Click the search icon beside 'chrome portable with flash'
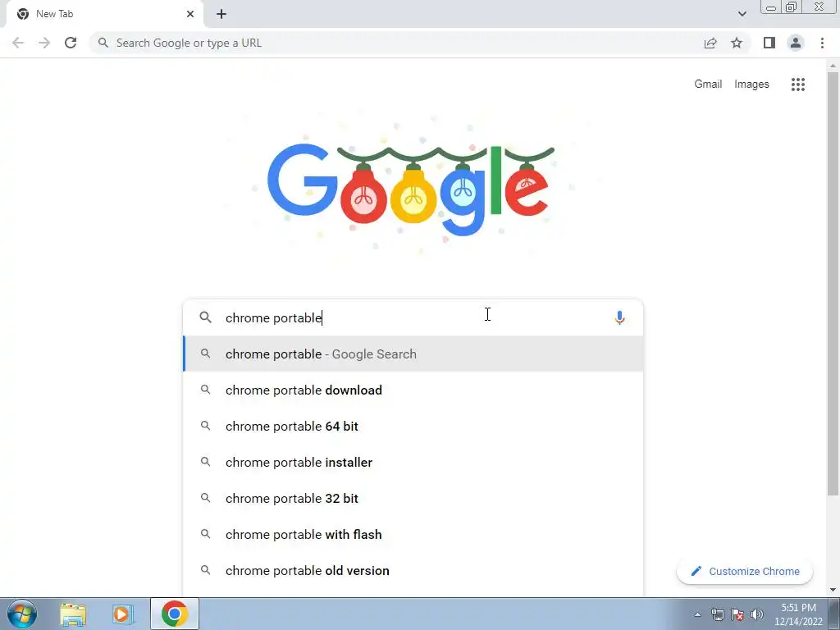The width and height of the screenshot is (840, 630). point(205,533)
